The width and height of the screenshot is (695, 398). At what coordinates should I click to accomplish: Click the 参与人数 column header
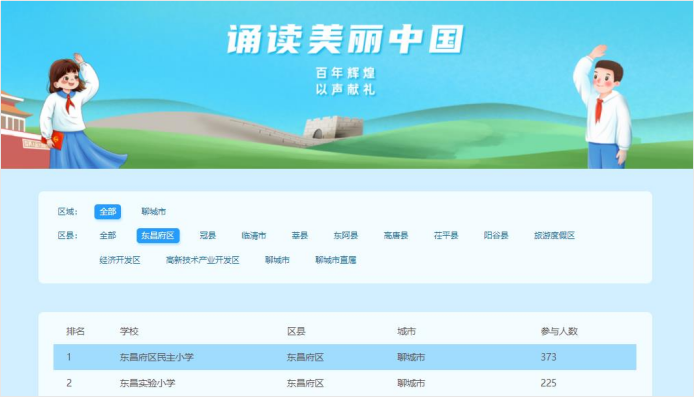click(559, 332)
